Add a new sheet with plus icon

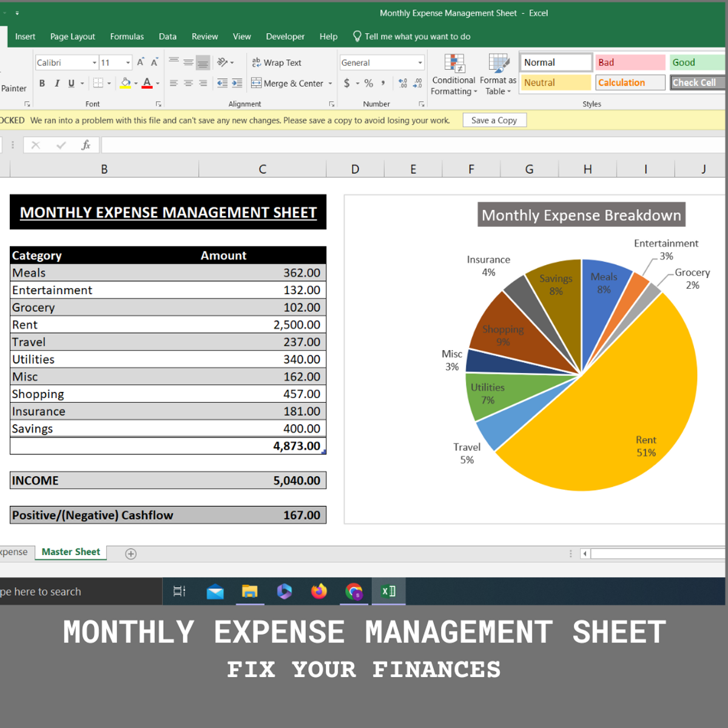130,554
